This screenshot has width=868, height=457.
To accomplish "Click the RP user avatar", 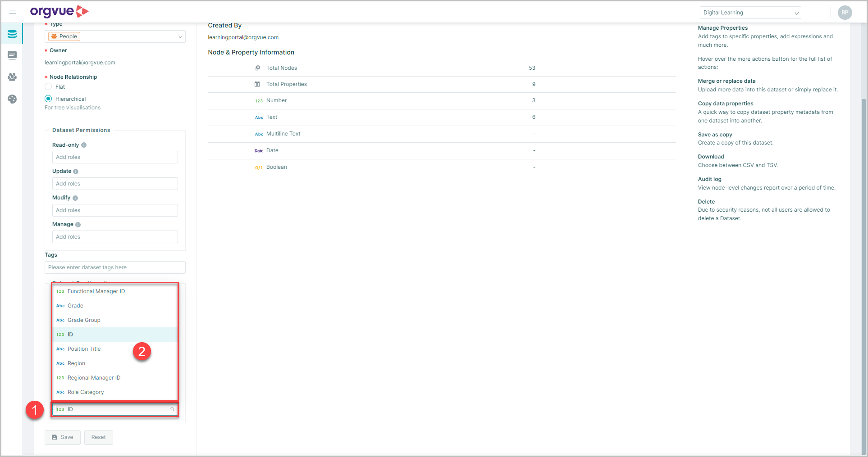I will tap(845, 13).
